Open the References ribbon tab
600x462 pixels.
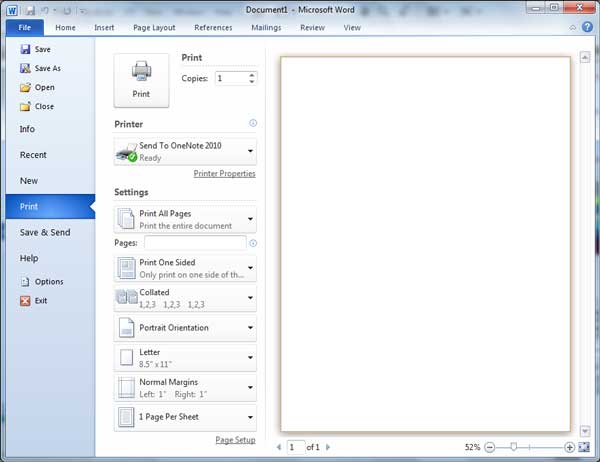tap(213, 28)
